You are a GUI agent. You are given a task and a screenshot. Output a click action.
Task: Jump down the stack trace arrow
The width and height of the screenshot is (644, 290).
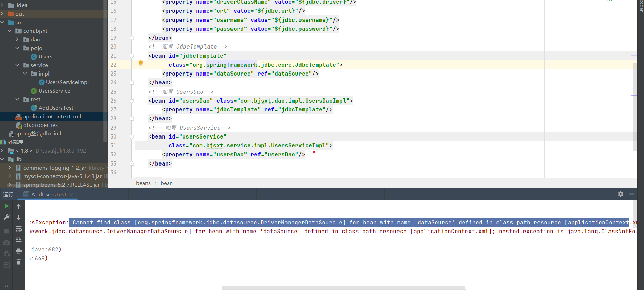coord(19,217)
